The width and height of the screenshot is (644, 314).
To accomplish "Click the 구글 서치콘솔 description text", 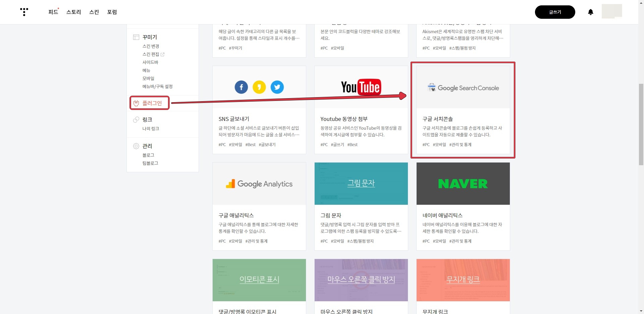I will click(462, 131).
